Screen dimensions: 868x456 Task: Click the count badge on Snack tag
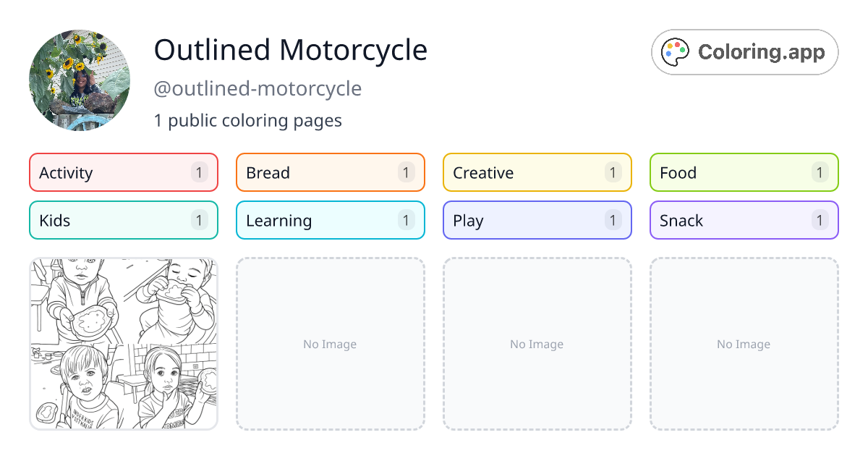[820, 220]
